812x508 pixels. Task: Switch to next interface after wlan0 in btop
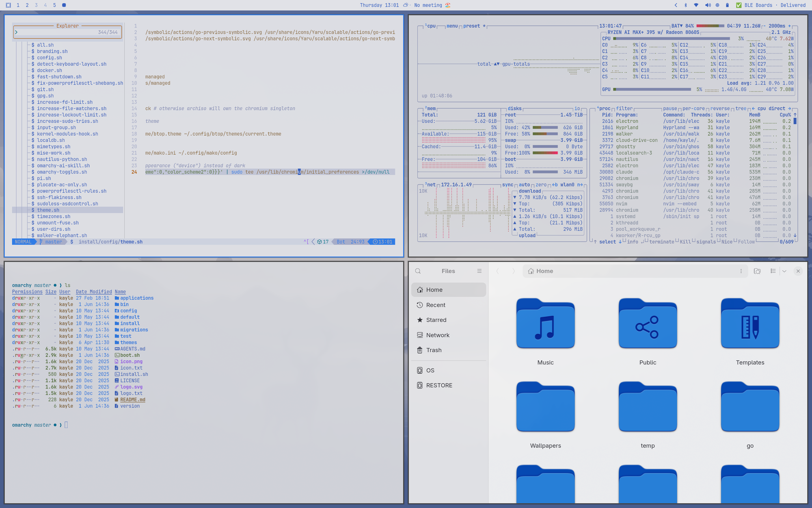pyautogui.click(x=579, y=185)
